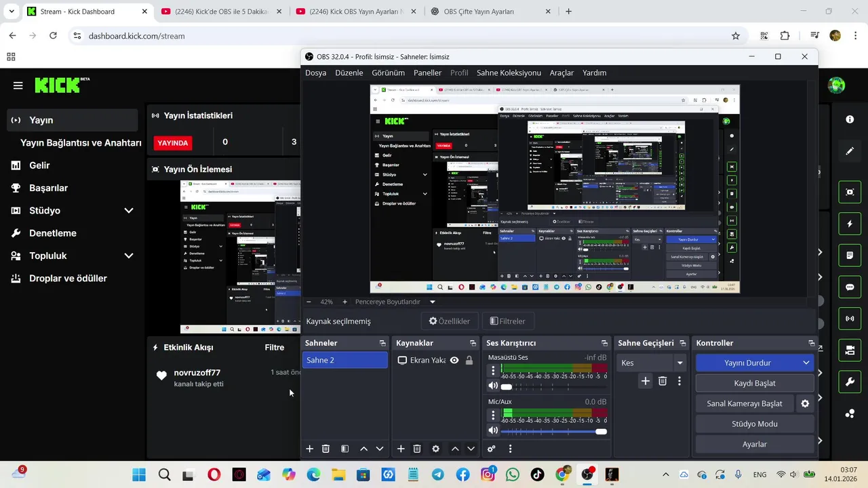
Task: Open Masaüstü Ses options three-dots
Action: click(x=493, y=371)
